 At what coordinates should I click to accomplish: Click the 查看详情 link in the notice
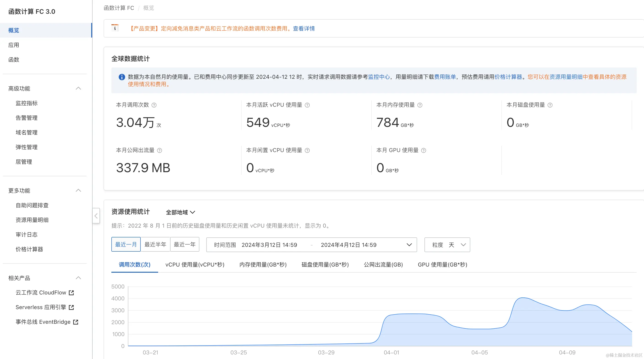click(x=304, y=28)
